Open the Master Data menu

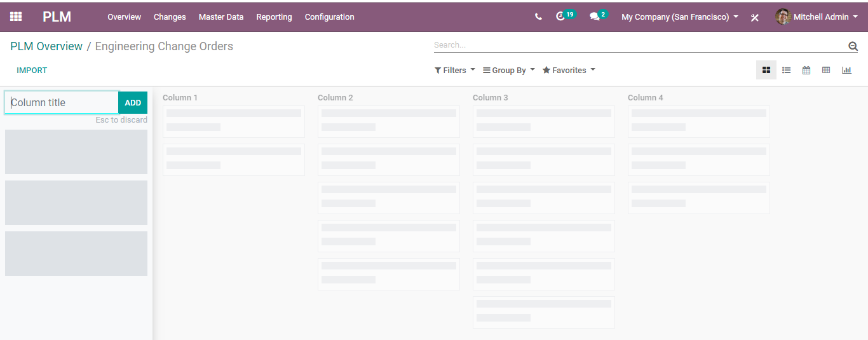coord(221,17)
